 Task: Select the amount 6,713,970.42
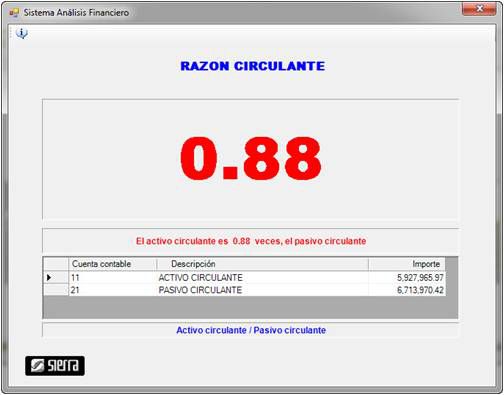pos(407,290)
